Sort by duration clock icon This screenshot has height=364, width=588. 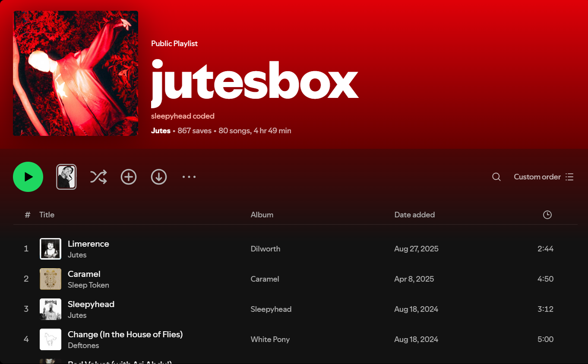tap(547, 215)
